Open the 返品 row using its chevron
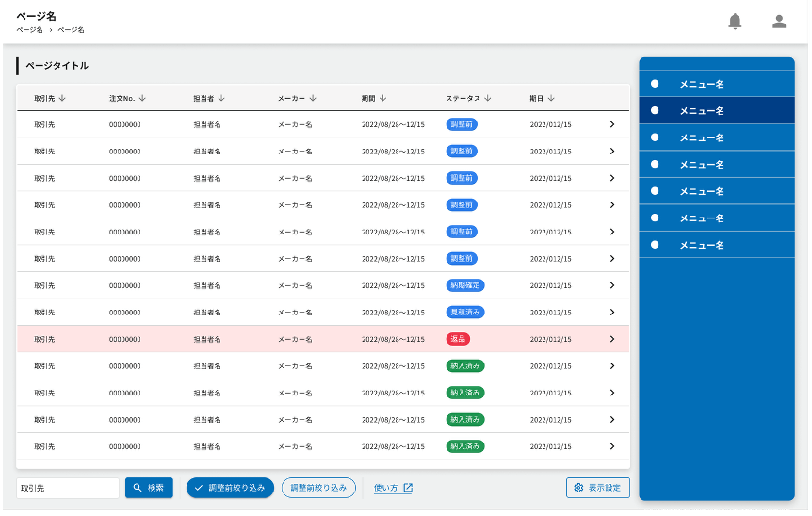812x516 pixels. coord(611,339)
